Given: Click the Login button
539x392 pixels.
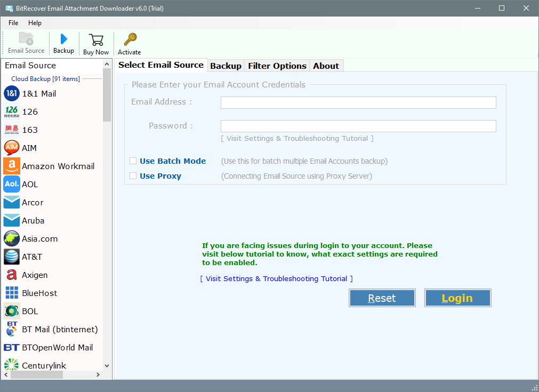Looking at the screenshot, I should [457, 298].
